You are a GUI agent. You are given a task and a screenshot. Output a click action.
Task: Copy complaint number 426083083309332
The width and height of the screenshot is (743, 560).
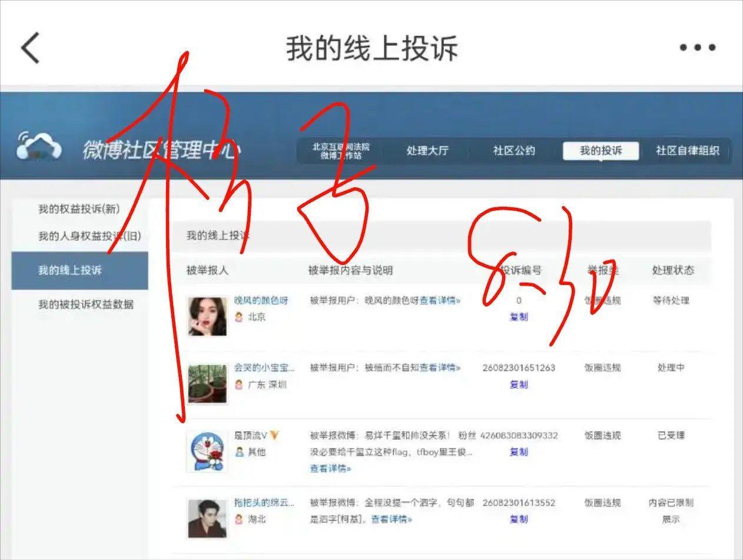tap(519, 452)
